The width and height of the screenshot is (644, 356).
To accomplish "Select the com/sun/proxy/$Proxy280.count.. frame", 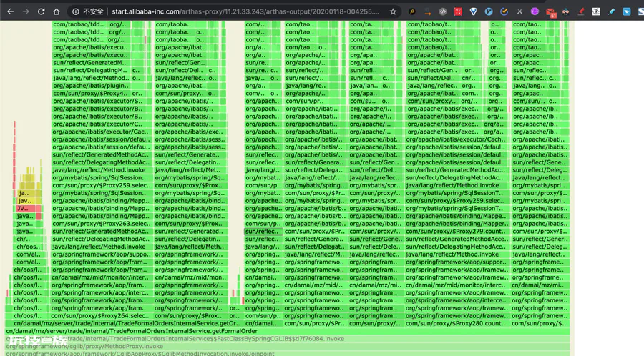I will point(457,323).
